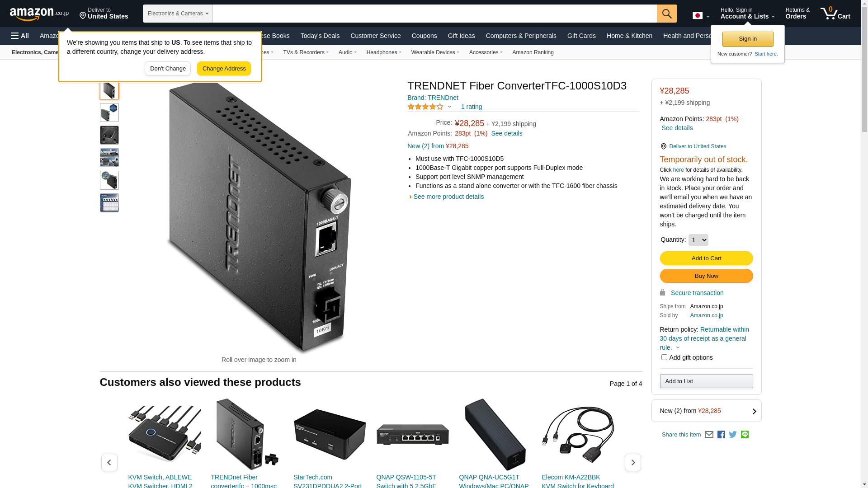Share this item on Facebook
868x488 pixels.
[721, 435]
